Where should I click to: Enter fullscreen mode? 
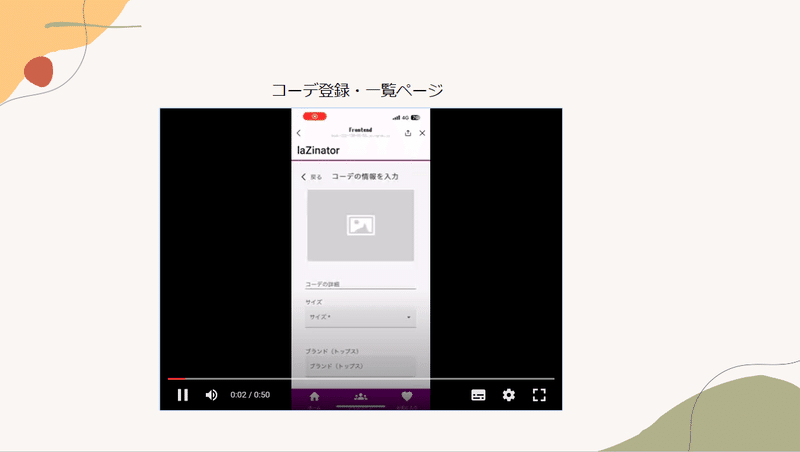[x=539, y=395]
